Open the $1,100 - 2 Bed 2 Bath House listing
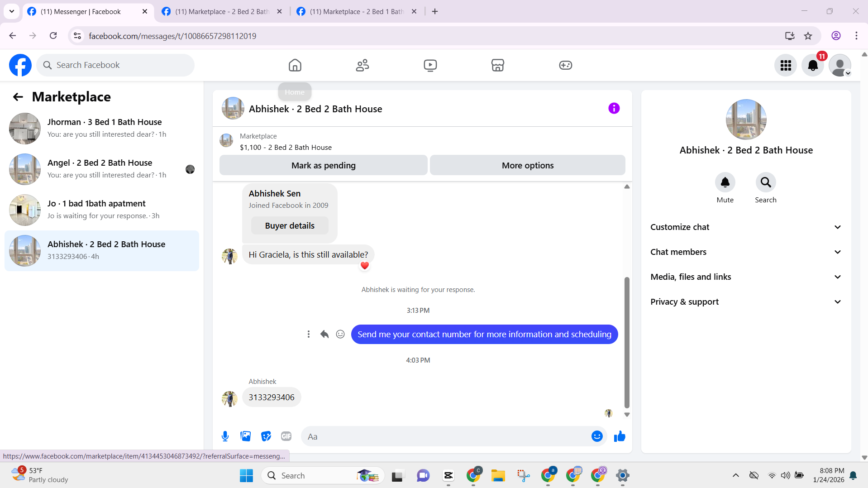The height and width of the screenshot is (488, 868). [x=286, y=148]
